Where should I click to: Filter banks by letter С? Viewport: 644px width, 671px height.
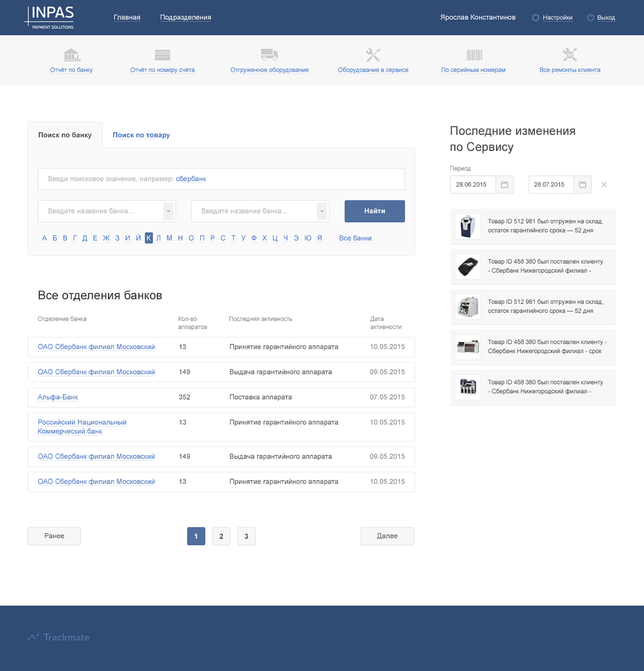click(223, 238)
